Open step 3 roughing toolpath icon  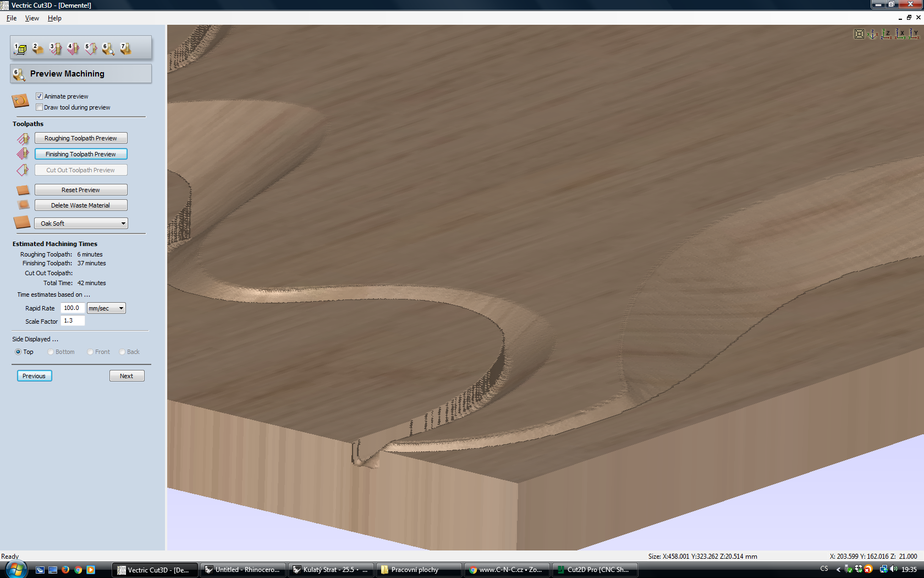click(x=56, y=49)
